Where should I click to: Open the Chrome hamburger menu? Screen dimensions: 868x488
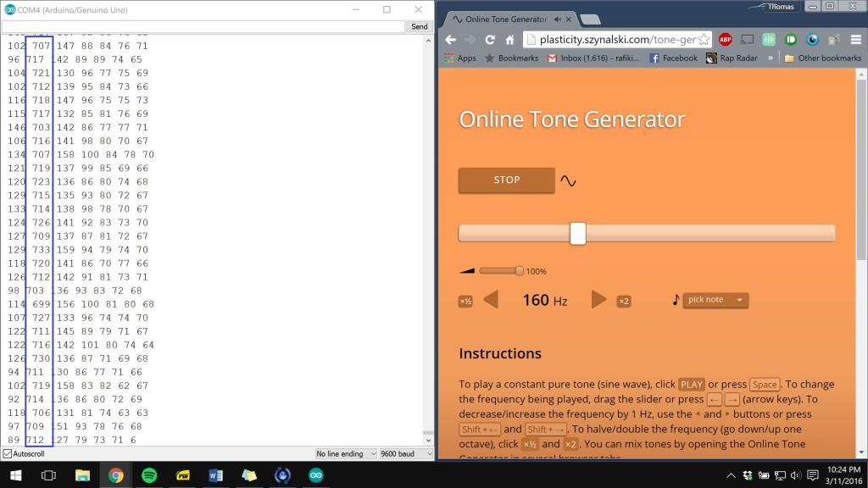pyautogui.click(x=854, y=39)
